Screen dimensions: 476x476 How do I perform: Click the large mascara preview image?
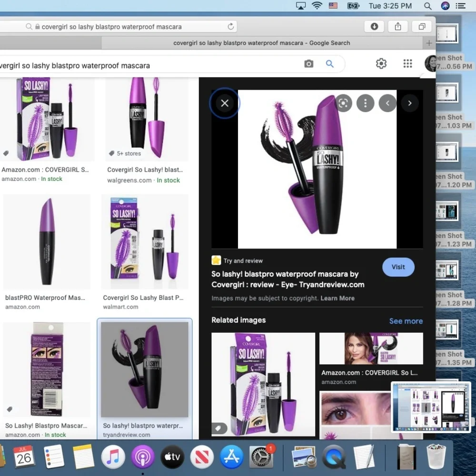317,169
